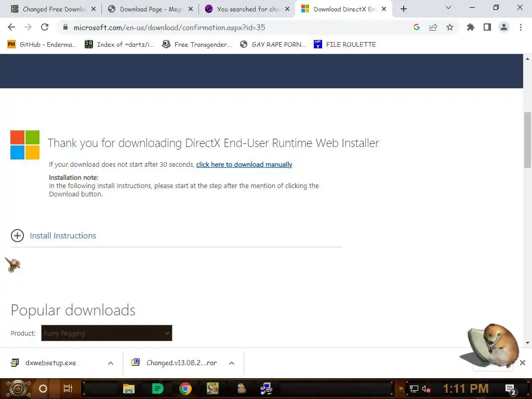Open Chrome's three-dot menu
The height and width of the screenshot is (399, 532).
click(521, 27)
